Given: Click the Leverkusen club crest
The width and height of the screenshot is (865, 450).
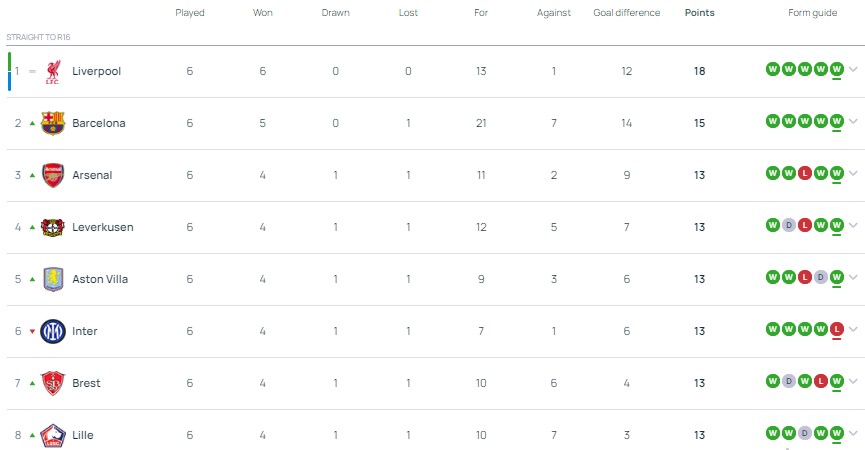Looking at the screenshot, I should coord(53,227).
